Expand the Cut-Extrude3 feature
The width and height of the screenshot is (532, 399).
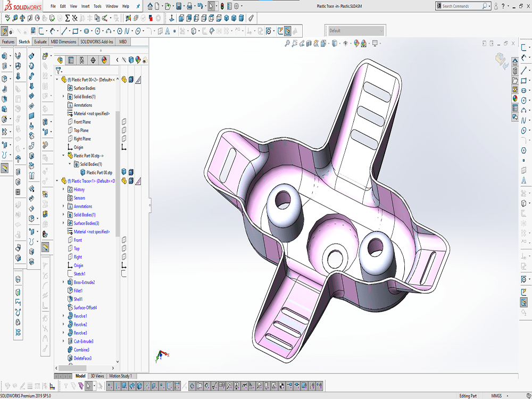63,342
